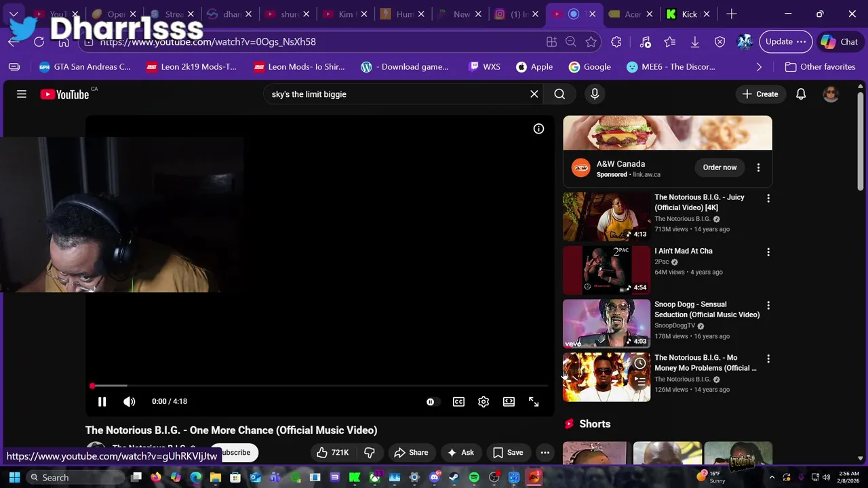Open browser extensions puzzle icon

click(x=616, y=41)
